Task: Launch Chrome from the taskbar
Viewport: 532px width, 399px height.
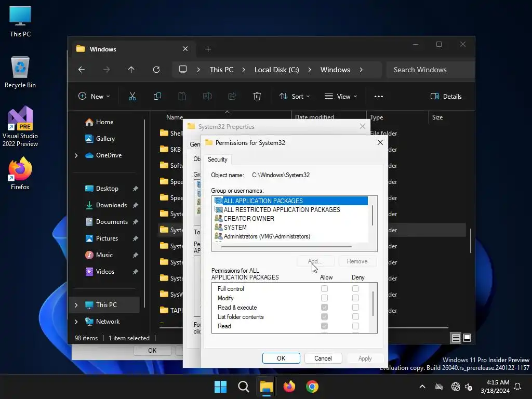Action: pyautogui.click(x=312, y=387)
